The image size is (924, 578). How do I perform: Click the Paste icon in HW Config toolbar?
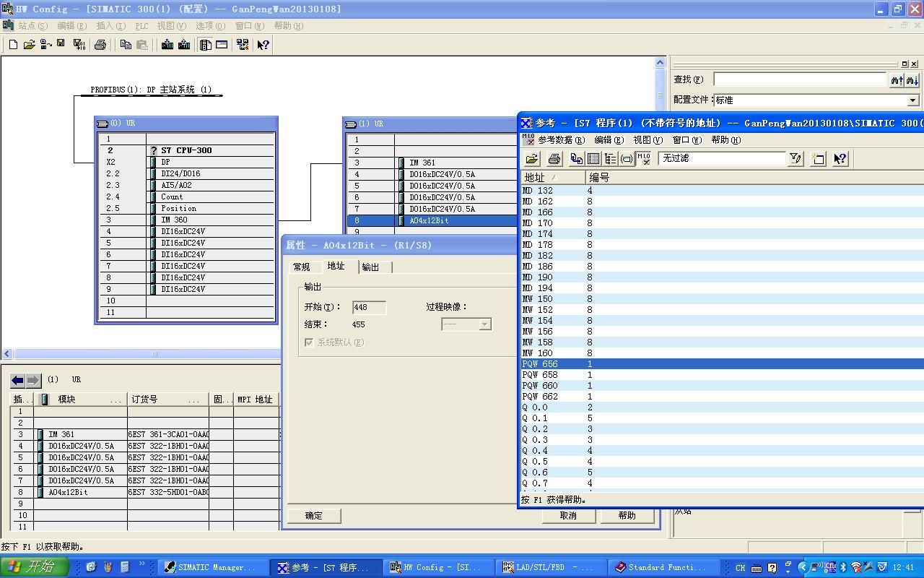142,45
